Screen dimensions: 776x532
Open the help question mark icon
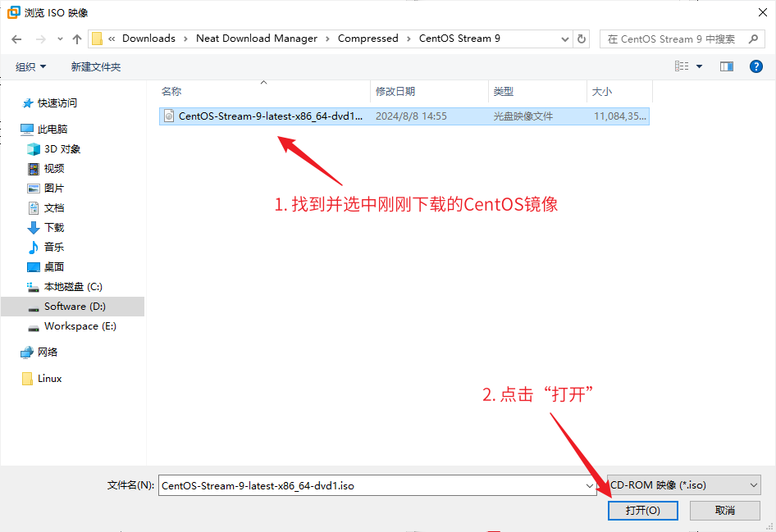756,66
